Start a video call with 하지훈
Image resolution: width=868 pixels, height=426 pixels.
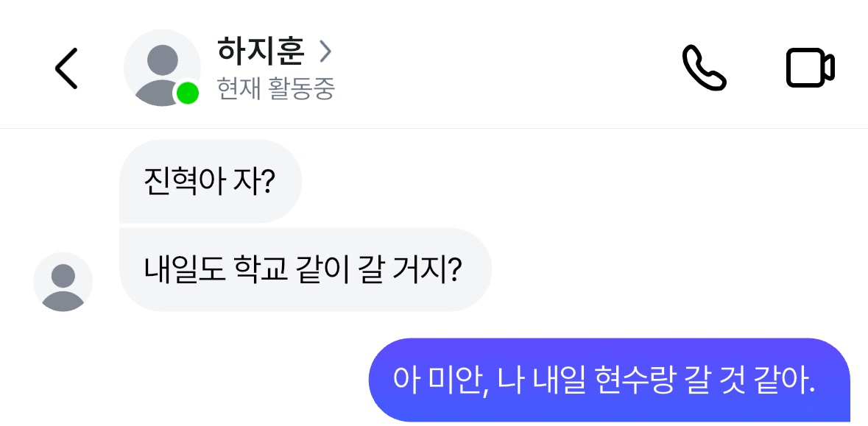pyautogui.click(x=810, y=68)
